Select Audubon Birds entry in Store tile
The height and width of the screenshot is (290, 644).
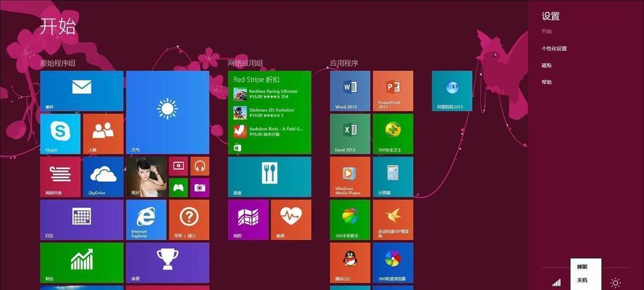click(x=268, y=131)
